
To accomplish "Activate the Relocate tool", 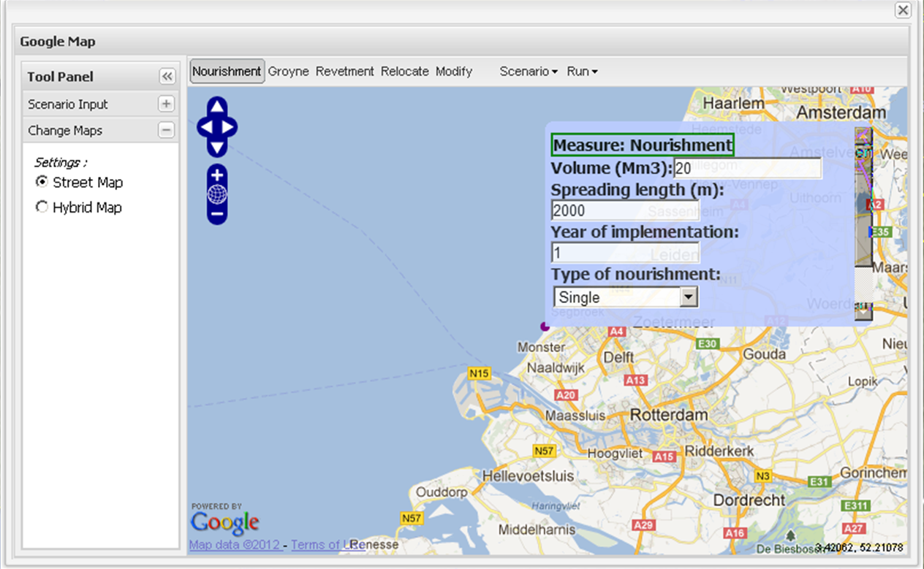I will pos(405,72).
